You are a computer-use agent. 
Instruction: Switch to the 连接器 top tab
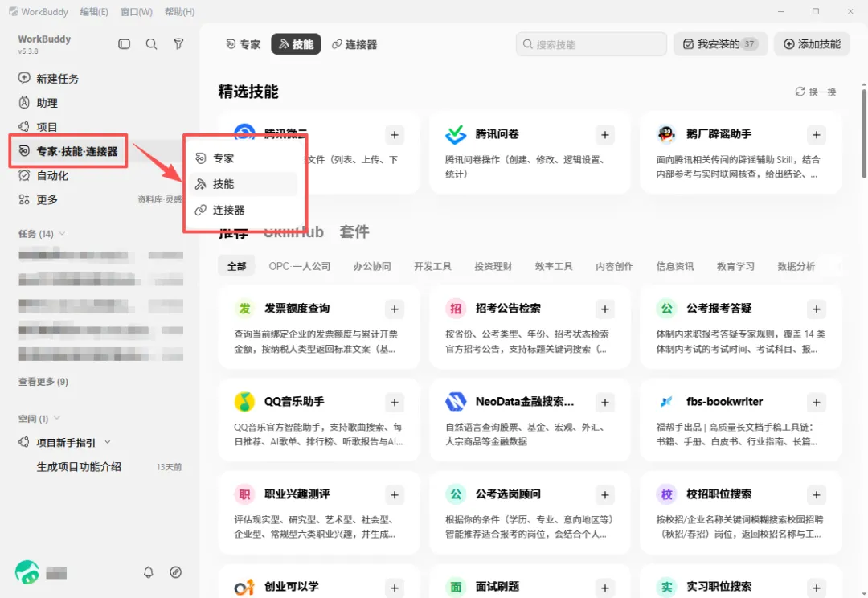[x=354, y=44]
